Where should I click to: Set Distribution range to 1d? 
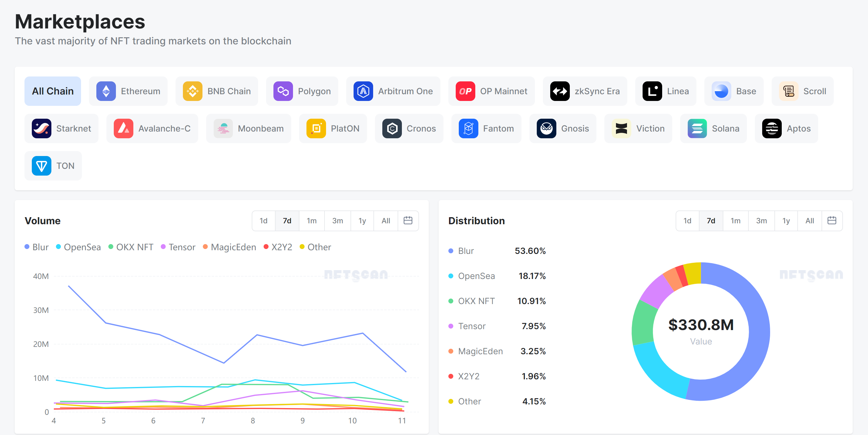[x=687, y=221]
